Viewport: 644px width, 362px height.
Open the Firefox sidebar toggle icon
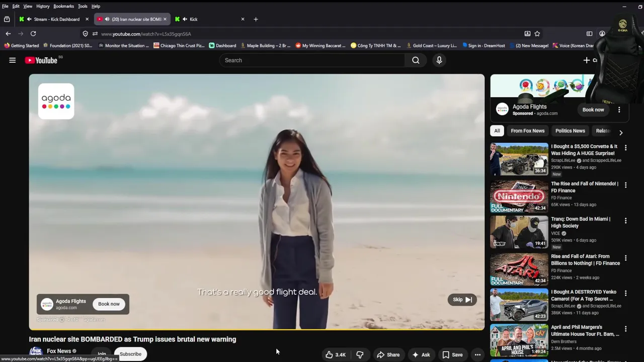tap(589, 34)
